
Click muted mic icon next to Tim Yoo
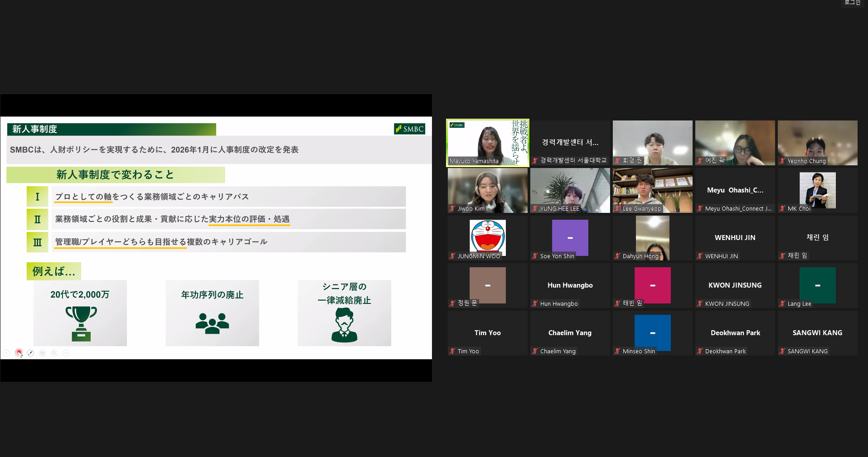pos(453,351)
